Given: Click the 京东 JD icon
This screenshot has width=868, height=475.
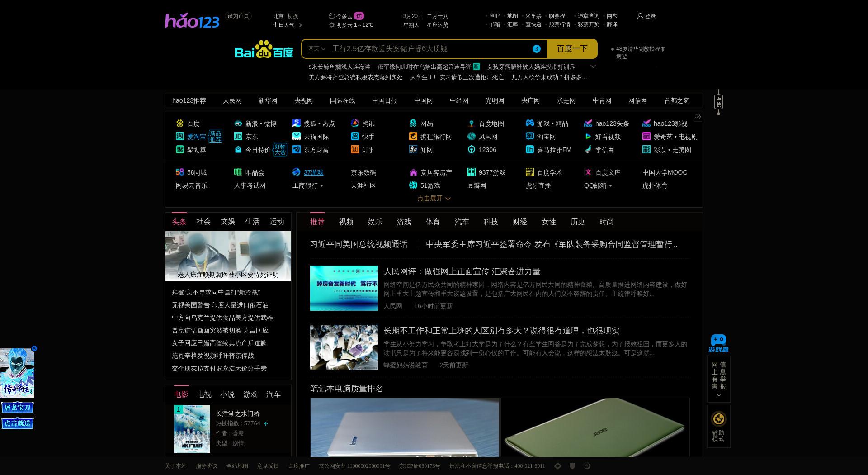Looking at the screenshot, I should point(238,136).
